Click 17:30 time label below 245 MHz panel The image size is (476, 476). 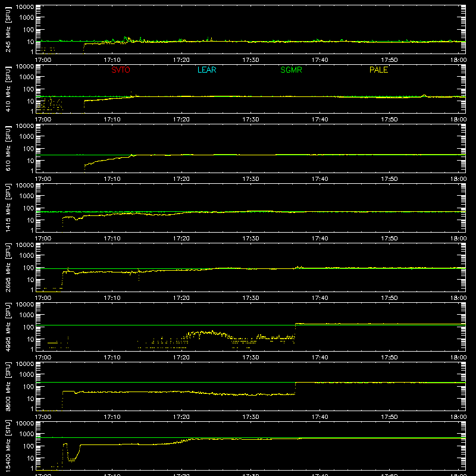tap(250, 60)
